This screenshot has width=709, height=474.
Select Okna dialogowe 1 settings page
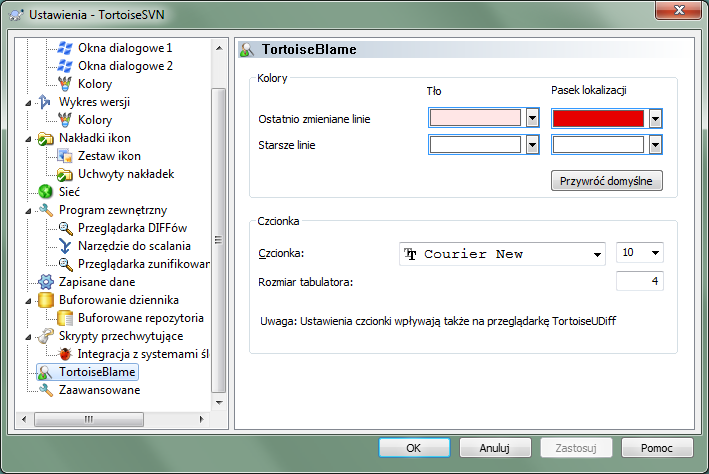(x=125, y=48)
